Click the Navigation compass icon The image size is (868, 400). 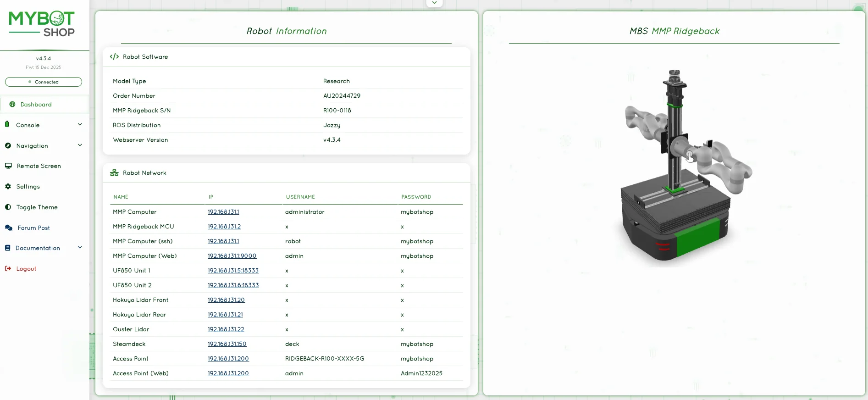(8, 145)
